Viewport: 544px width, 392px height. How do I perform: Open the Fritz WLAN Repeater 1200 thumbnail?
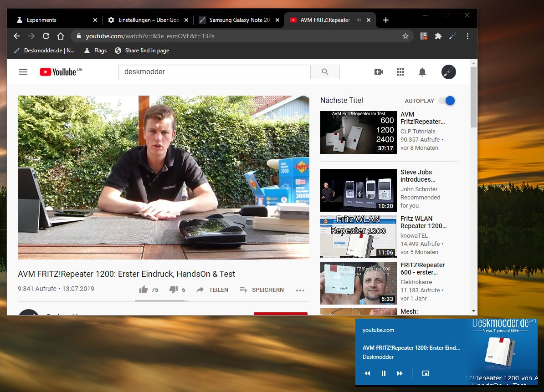click(359, 237)
